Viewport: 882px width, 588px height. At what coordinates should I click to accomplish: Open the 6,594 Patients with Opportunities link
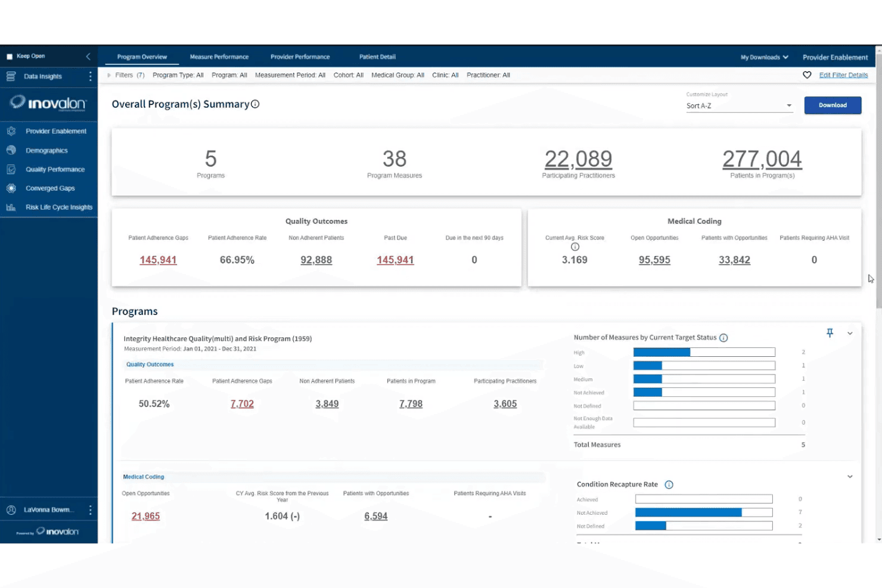pos(376,517)
